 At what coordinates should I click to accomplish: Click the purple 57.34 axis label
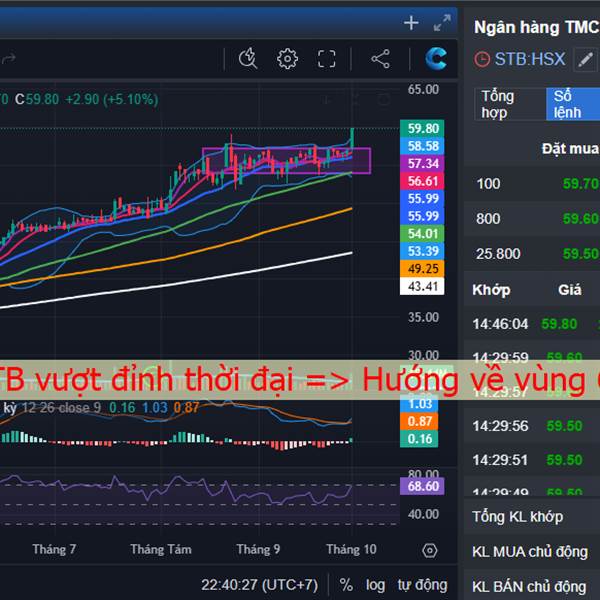coord(422,164)
